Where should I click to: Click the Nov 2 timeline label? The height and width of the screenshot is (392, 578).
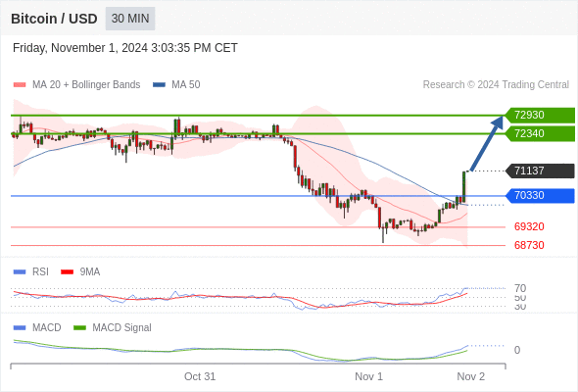click(x=471, y=376)
